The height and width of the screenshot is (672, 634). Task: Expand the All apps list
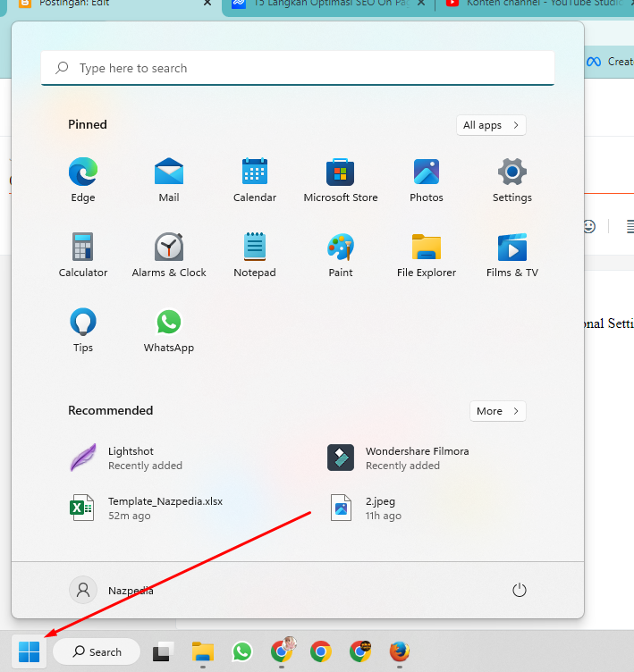pos(491,125)
